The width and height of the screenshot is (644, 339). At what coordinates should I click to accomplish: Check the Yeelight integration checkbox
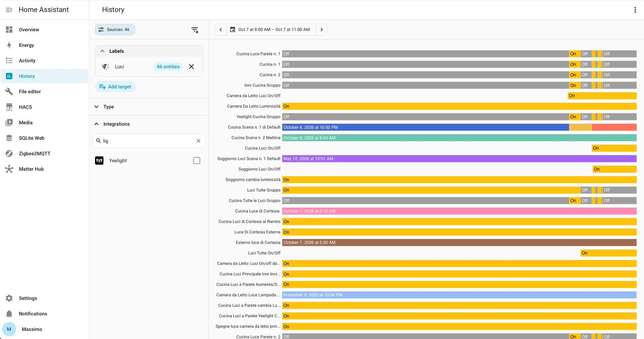coord(197,161)
